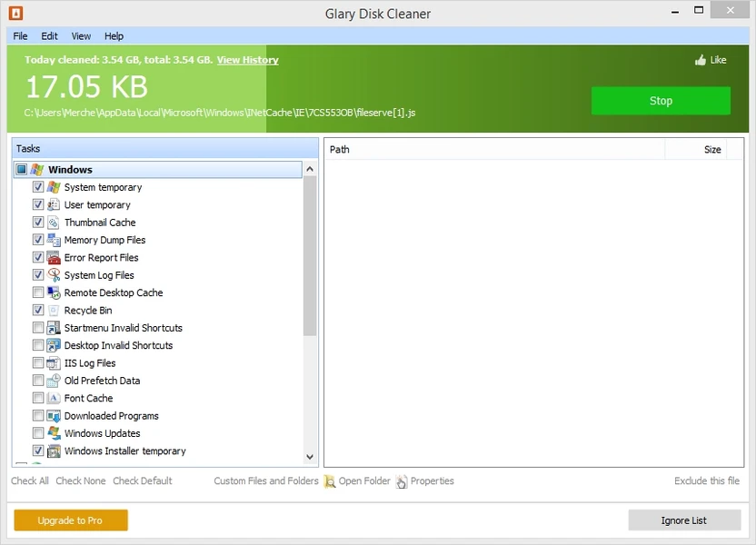
Task: Click Check Default link
Action: [x=143, y=481]
